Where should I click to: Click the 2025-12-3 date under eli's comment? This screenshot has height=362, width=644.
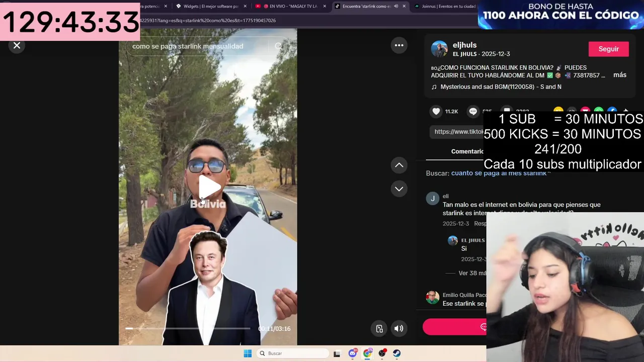click(x=456, y=224)
